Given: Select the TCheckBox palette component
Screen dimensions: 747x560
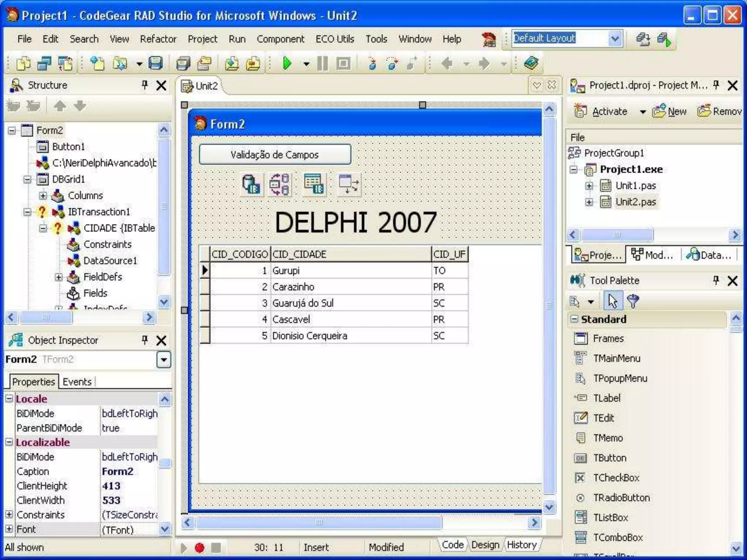Looking at the screenshot, I should [616, 478].
